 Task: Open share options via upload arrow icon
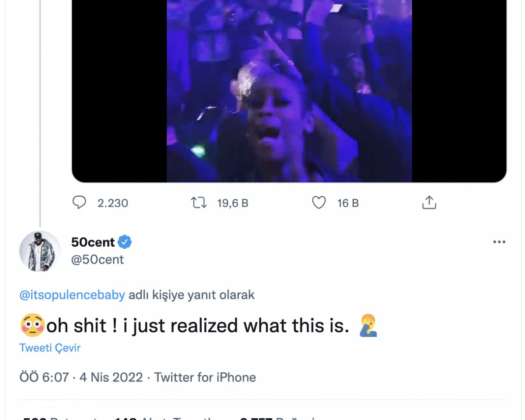pos(429,202)
